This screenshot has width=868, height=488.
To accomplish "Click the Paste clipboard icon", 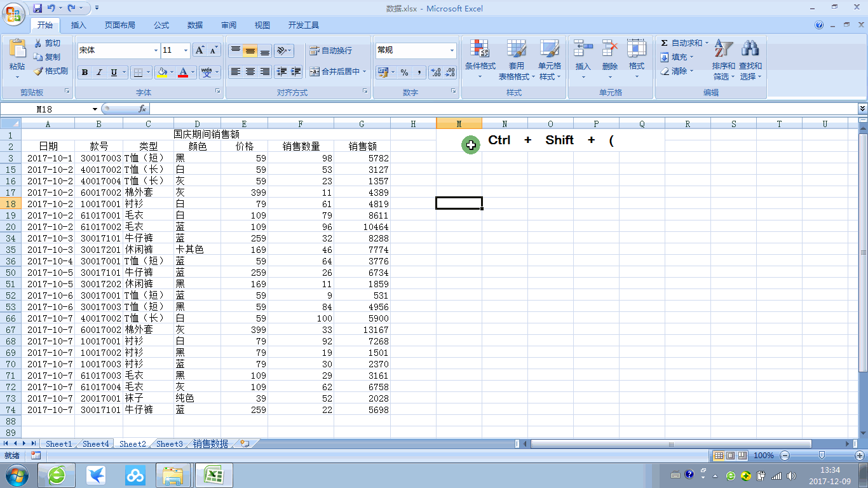I will [17, 48].
